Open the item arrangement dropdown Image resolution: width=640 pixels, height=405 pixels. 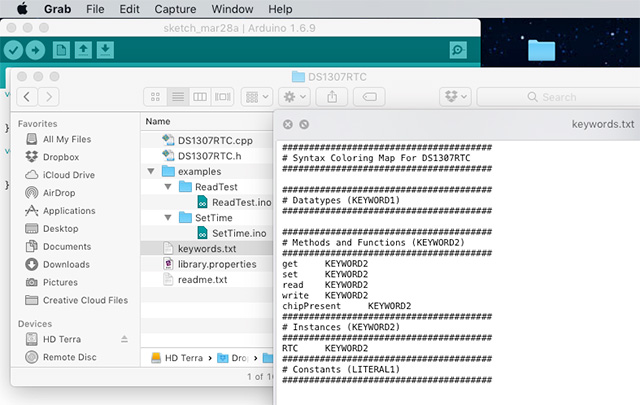tap(257, 97)
